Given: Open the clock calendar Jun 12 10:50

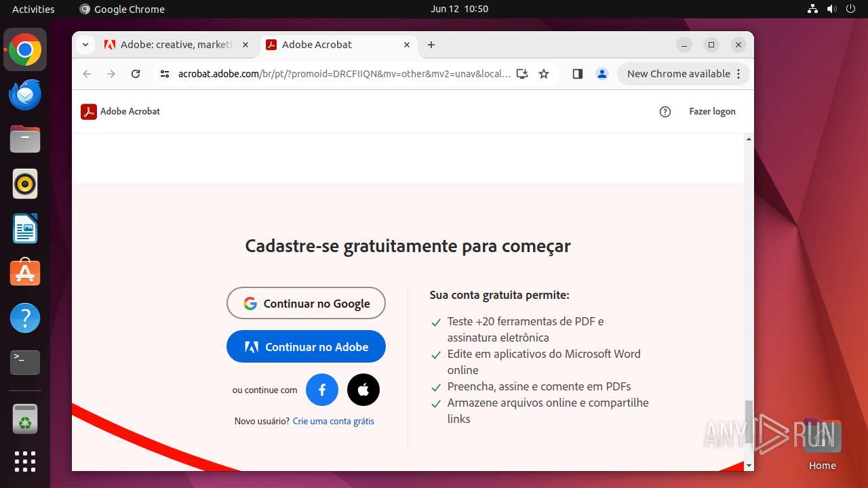Looking at the screenshot, I should pos(459,9).
